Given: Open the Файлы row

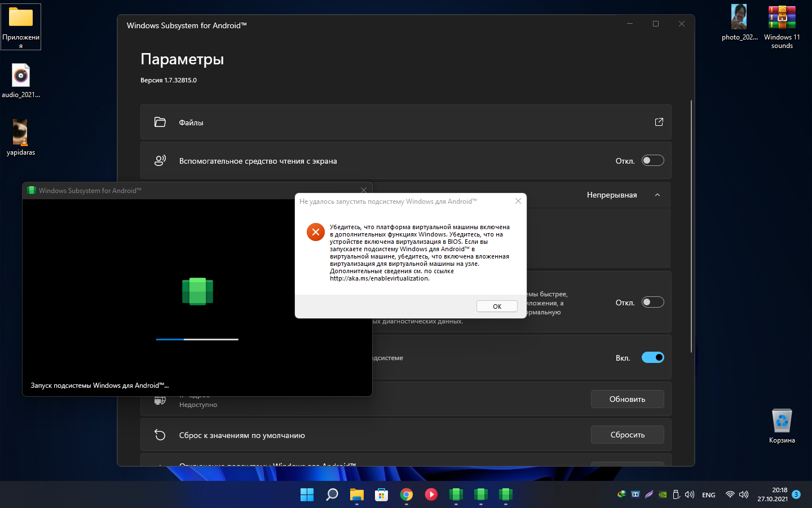Looking at the screenshot, I should point(406,122).
